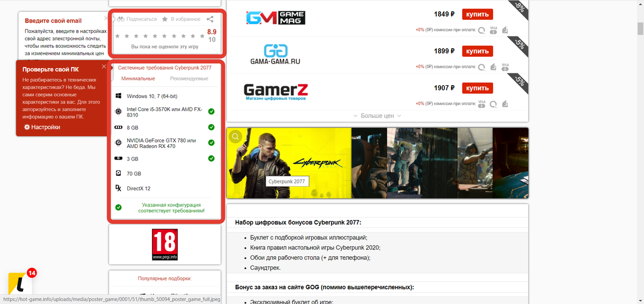Click the DirectX icon beside DirectX 12

(118, 189)
